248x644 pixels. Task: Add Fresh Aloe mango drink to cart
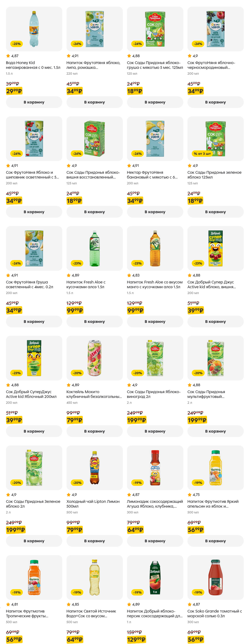coord(155,321)
